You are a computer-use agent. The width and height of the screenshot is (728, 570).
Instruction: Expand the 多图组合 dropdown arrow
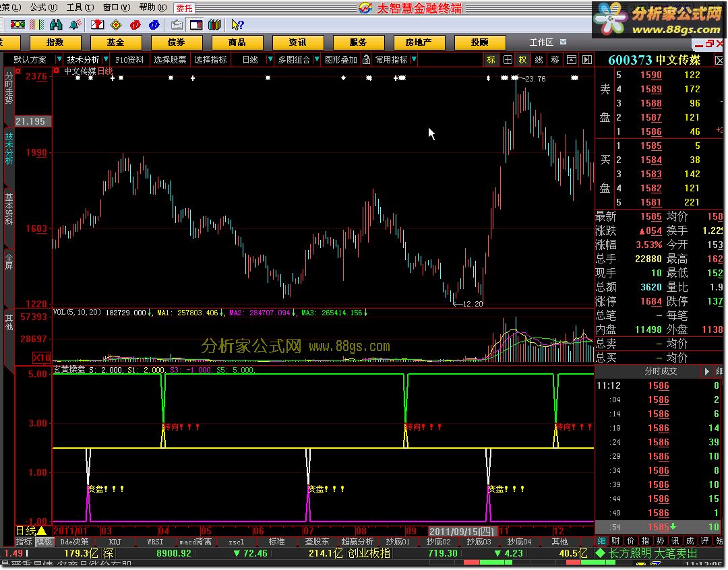(317, 59)
